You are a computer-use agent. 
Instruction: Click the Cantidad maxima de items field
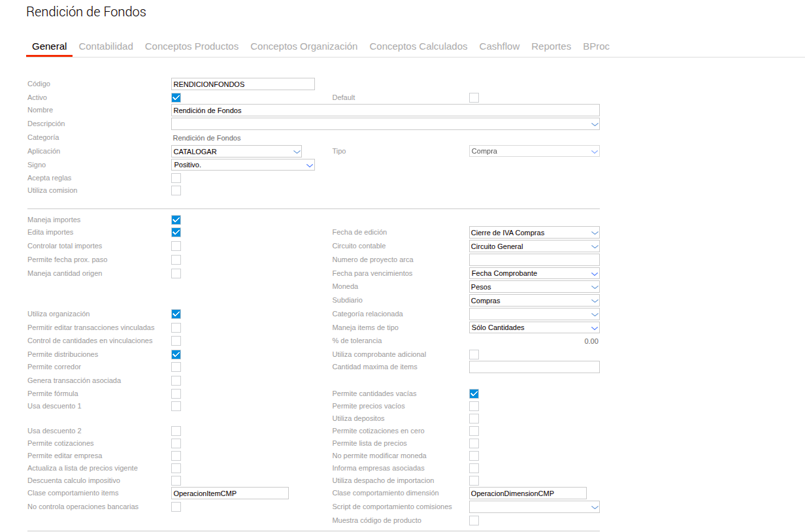point(534,367)
